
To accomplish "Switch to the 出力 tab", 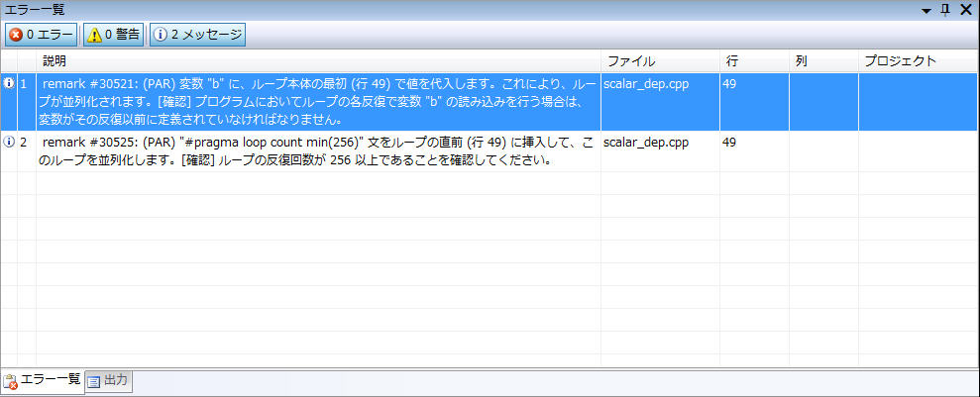I will pos(108,380).
